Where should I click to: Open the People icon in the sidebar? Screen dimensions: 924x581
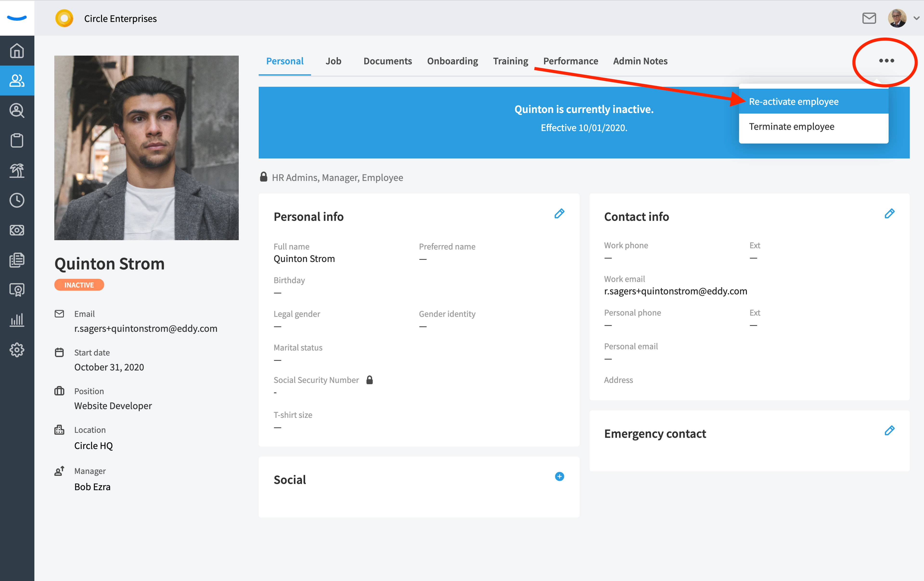pos(17,81)
